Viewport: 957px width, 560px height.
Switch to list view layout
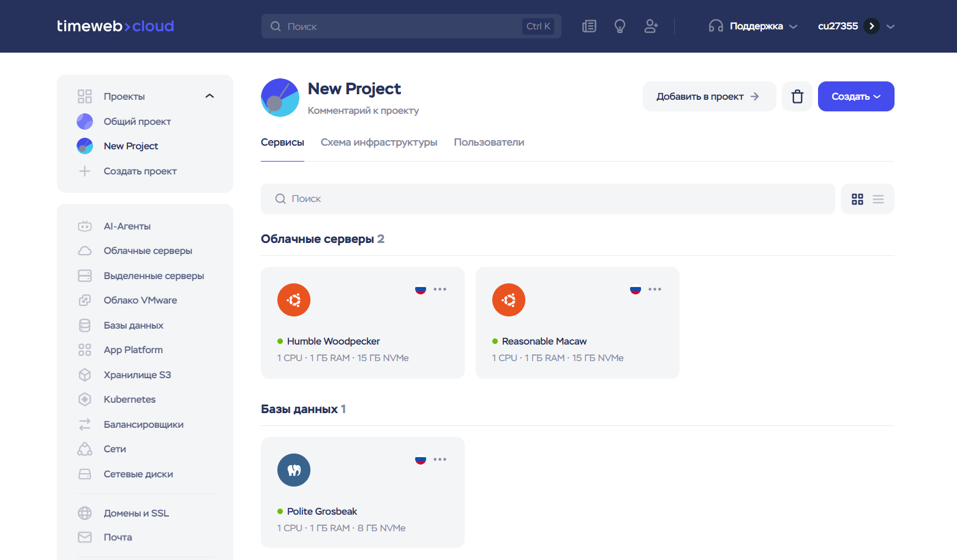click(878, 199)
